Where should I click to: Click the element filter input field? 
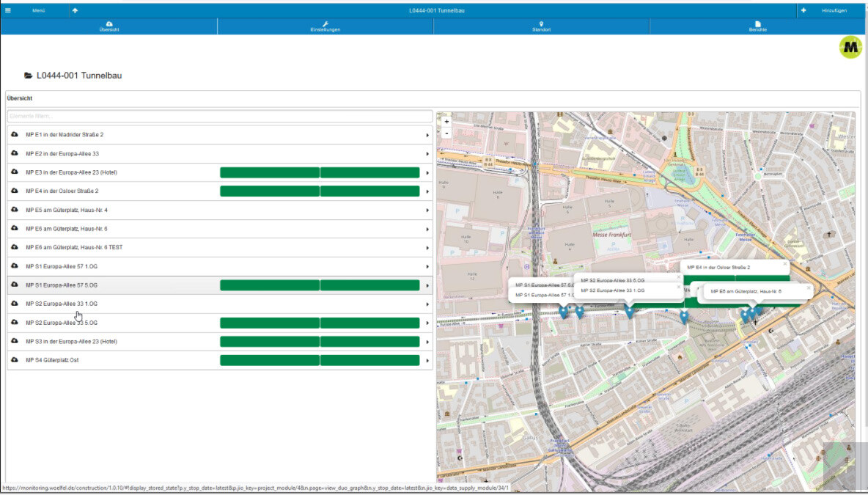(219, 116)
